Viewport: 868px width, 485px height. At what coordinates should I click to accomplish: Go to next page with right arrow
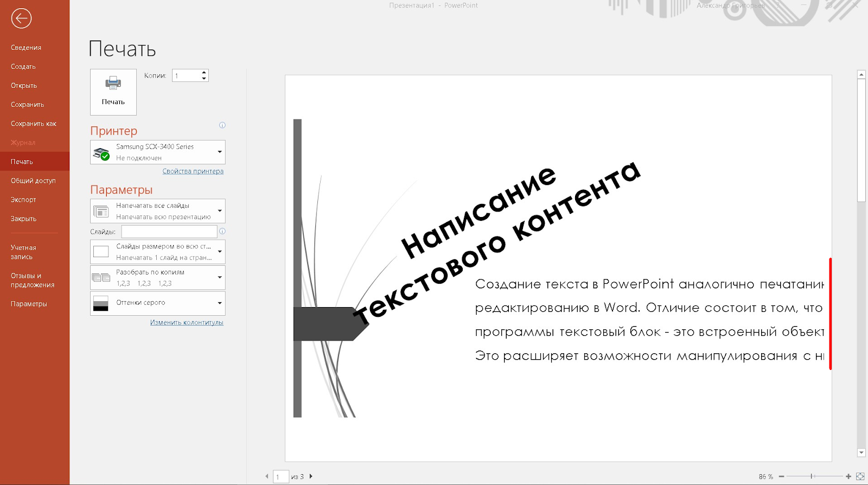click(311, 476)
